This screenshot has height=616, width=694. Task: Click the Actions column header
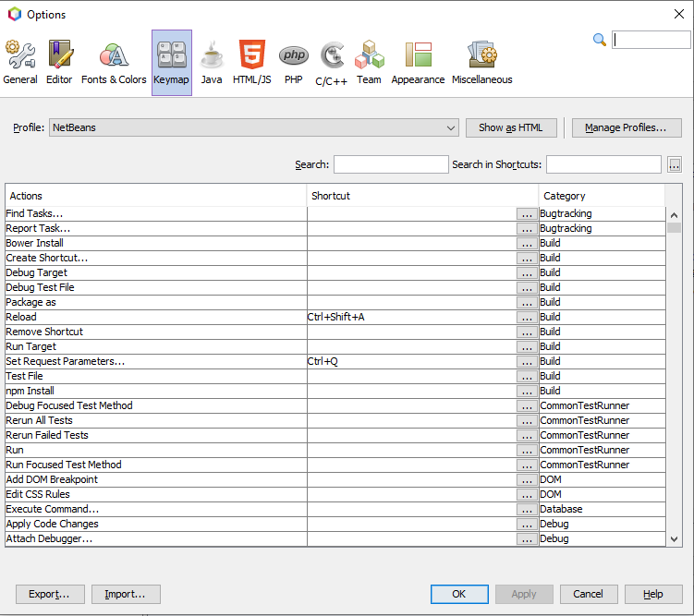155,196
